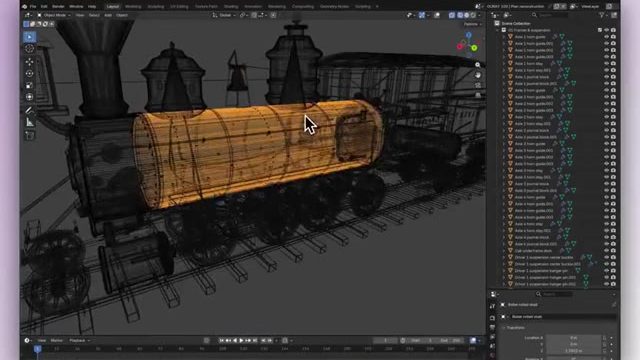Open the Global transform orientation dropdown
The height and width of the screenshot is (360, 640).
(224, 15)
